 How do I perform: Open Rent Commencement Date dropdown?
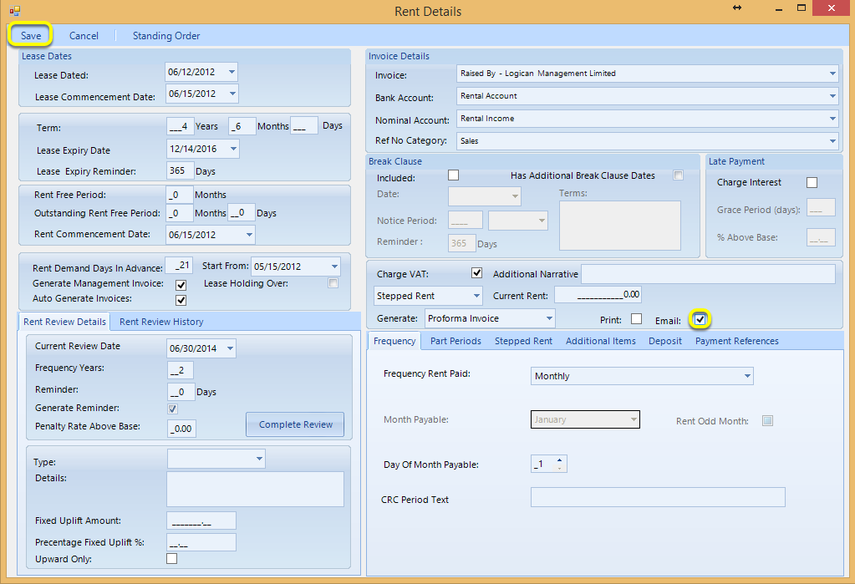click(x=249, y=234)
